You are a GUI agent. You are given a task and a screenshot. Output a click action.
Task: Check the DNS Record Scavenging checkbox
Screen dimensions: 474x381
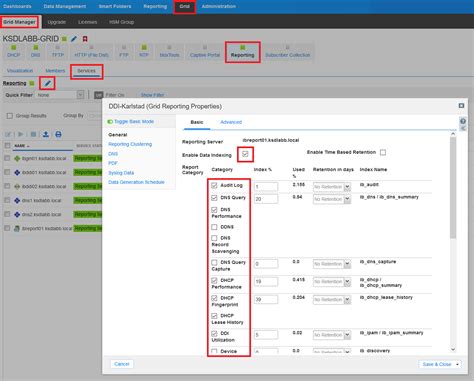214,238
